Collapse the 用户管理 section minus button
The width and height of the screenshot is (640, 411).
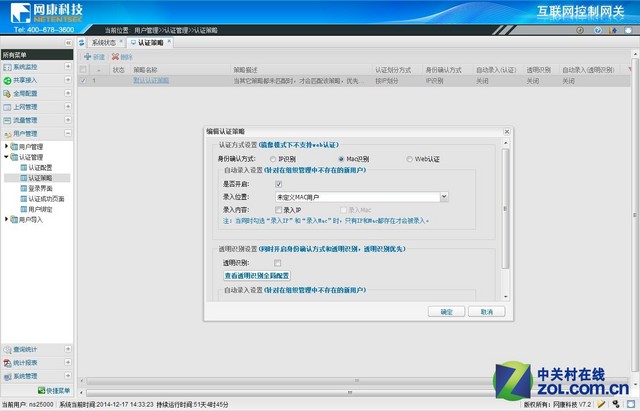pyautogui.click(x=68, y=133)
